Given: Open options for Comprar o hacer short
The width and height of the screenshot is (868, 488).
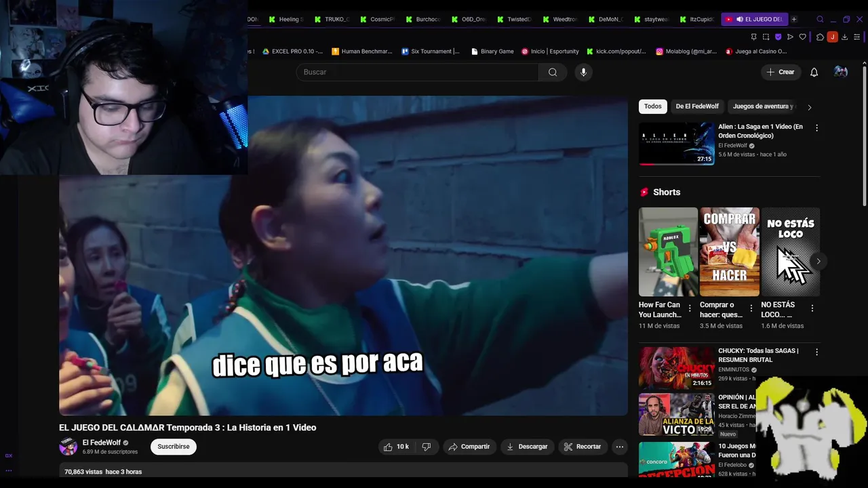Looking at the screenshot, I should click(751, 308).
